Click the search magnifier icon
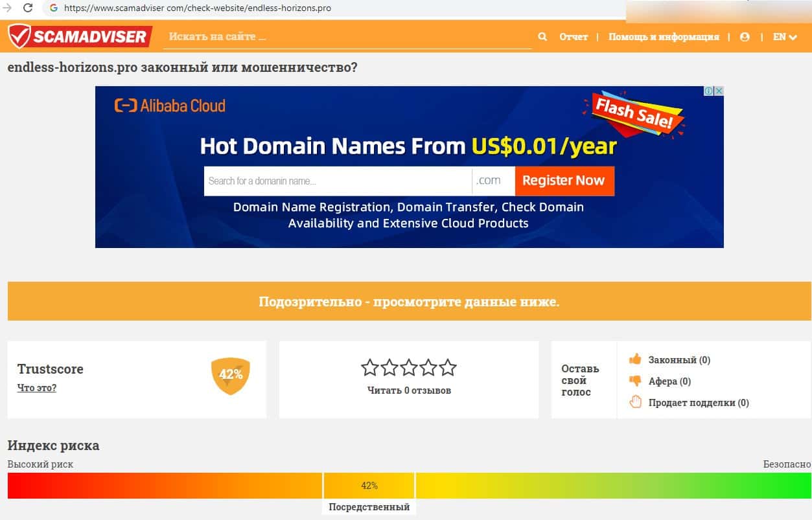The height and width of the screenshot is (520, 812). pos(542,37)
